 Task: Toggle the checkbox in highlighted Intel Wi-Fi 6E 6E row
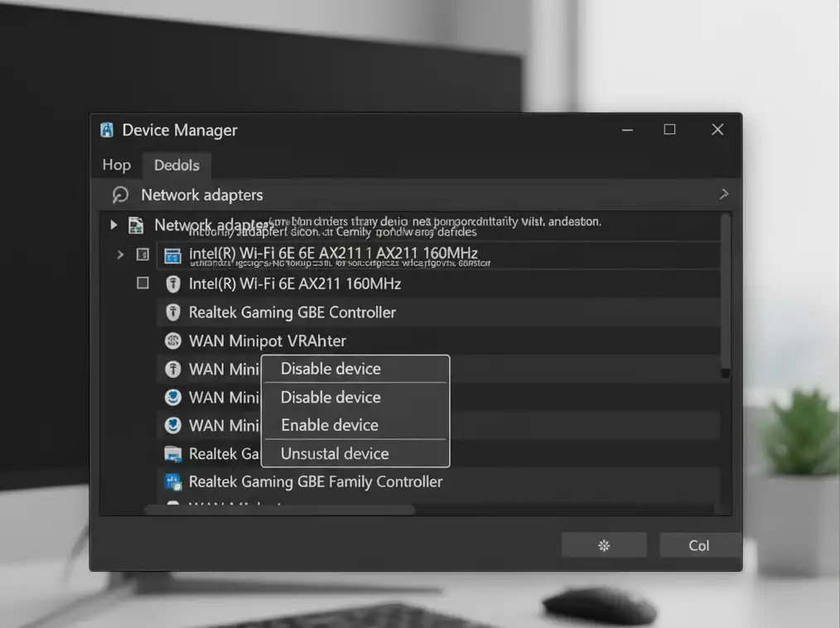(x=142, y=254)
